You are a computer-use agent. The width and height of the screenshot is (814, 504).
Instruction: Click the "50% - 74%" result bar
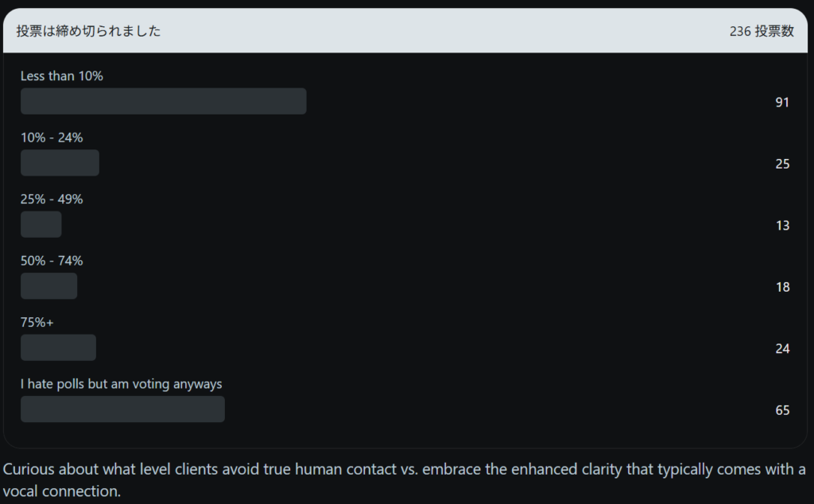[48, 286]
